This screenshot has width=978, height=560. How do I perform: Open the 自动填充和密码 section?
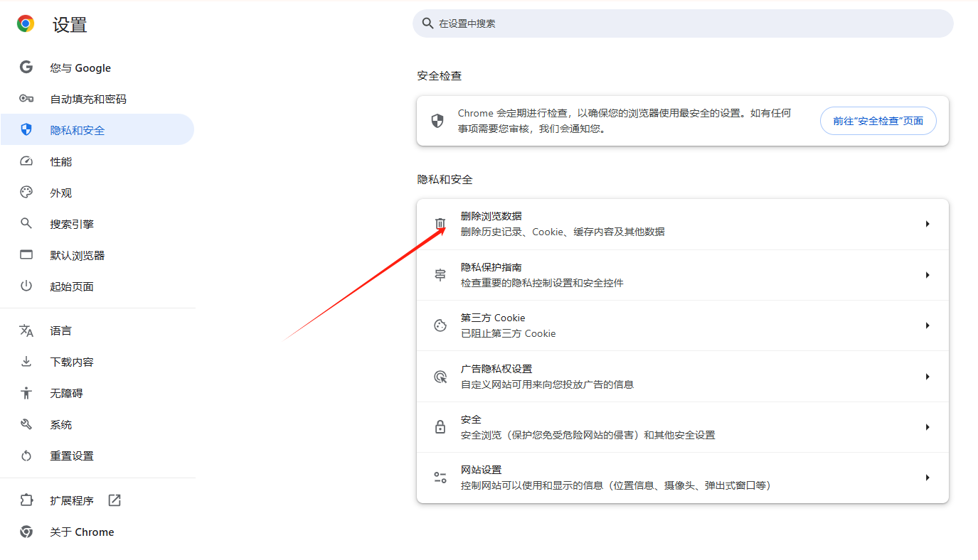[97, 99]
